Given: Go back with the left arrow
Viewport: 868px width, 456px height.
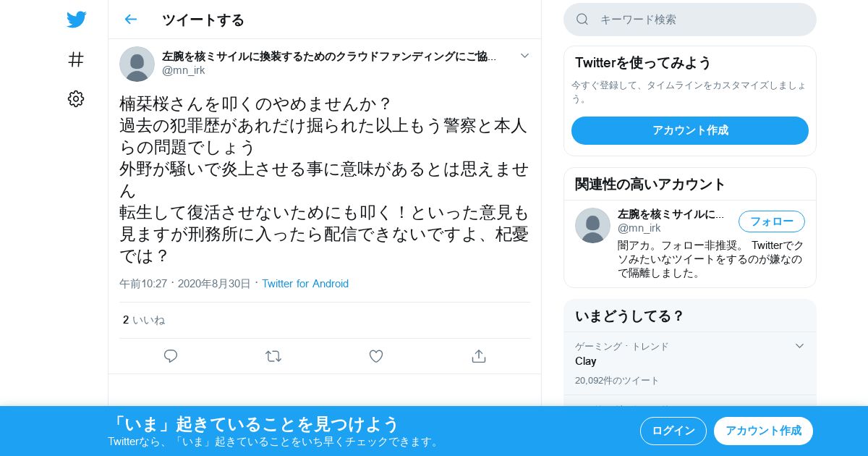Looking at the screenshot, I should [130, 20].
